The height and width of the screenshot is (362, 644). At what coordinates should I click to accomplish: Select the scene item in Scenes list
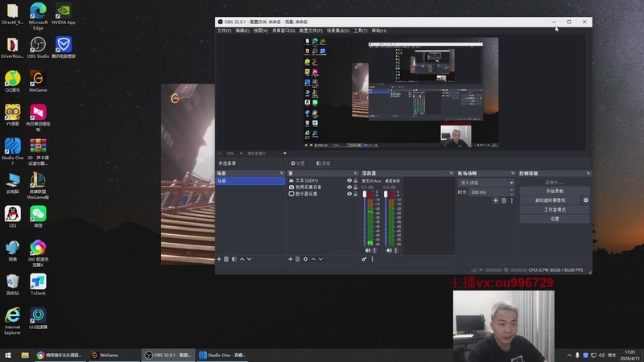tap(250, 181)
